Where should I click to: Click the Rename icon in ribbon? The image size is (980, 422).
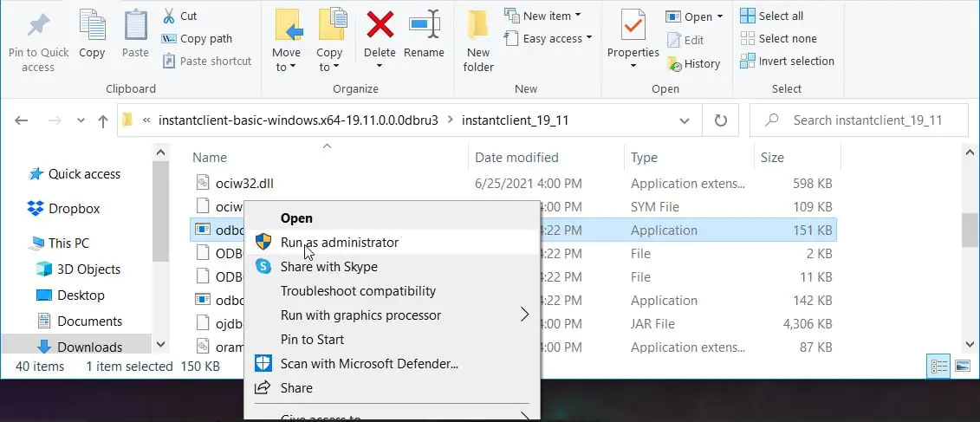click(424, 25)
